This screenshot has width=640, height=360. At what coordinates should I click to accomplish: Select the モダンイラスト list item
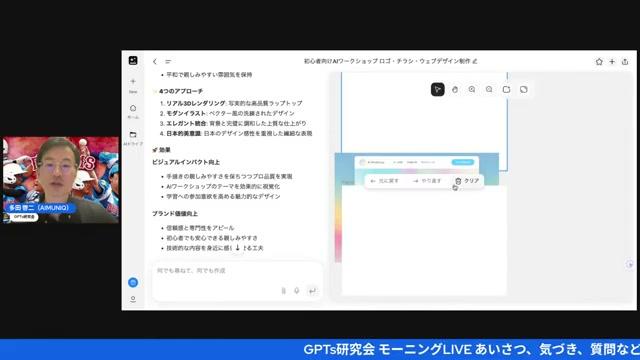(230, 113)
